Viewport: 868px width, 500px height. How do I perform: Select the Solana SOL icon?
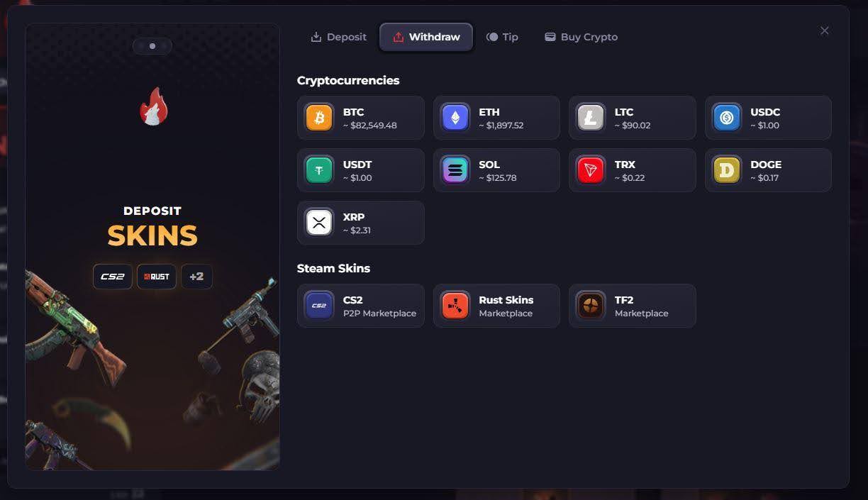tap(455, 170)
